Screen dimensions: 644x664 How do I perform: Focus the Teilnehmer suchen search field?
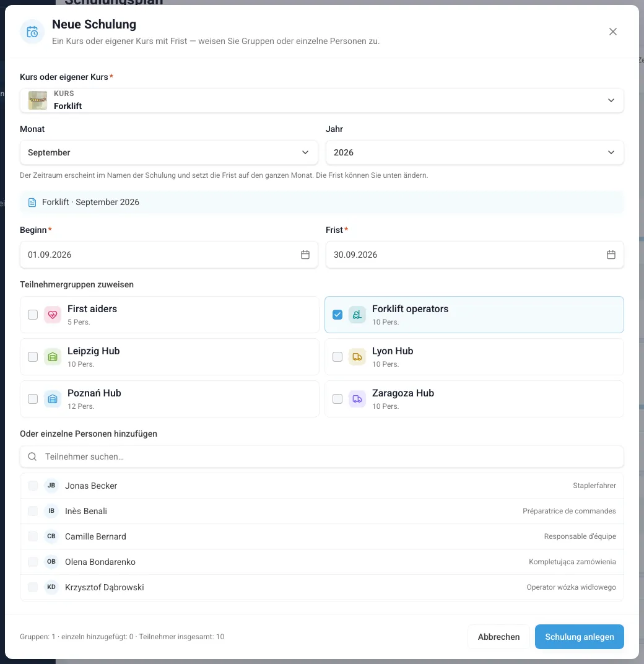pyautogui.click(x=322, y=456)
